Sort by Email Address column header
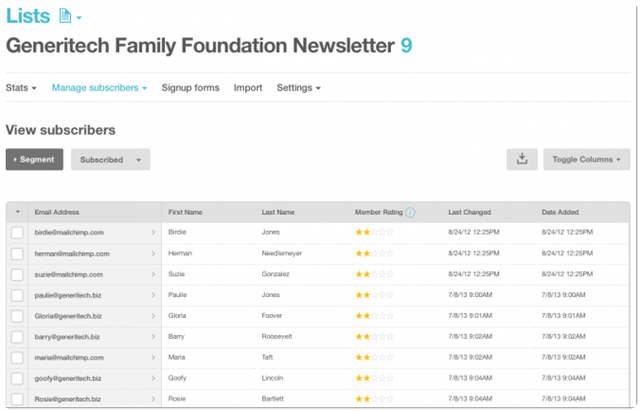This screenshot has height=411, width=640. point(57,212)
